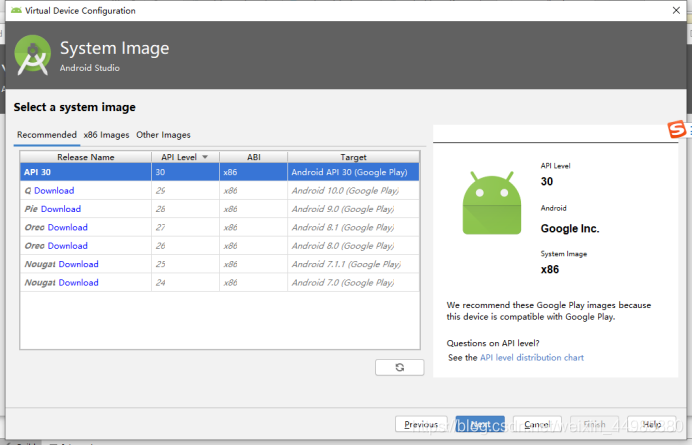Download the Oreo API 26 image
693x445 pixels.
pos(68,246)
